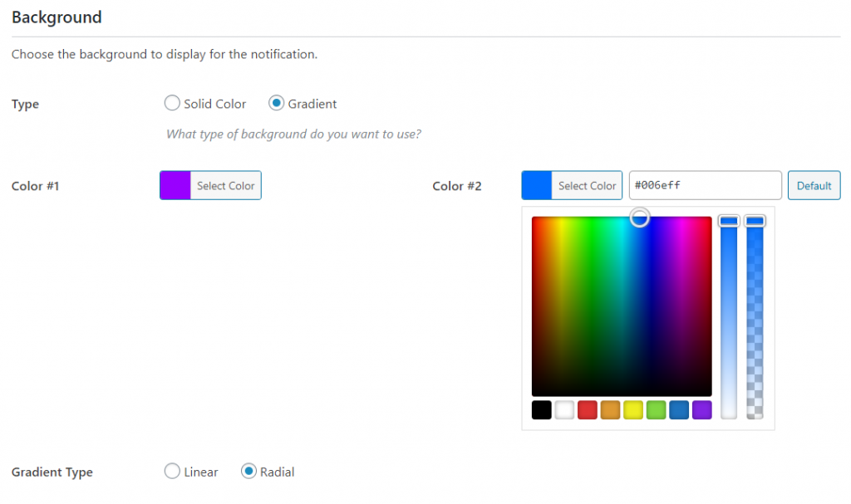Click the purple Color #1 preview swatch
The width and height of the screenshot is (851, 504).
pyautogui.click(x=175, y=186)
